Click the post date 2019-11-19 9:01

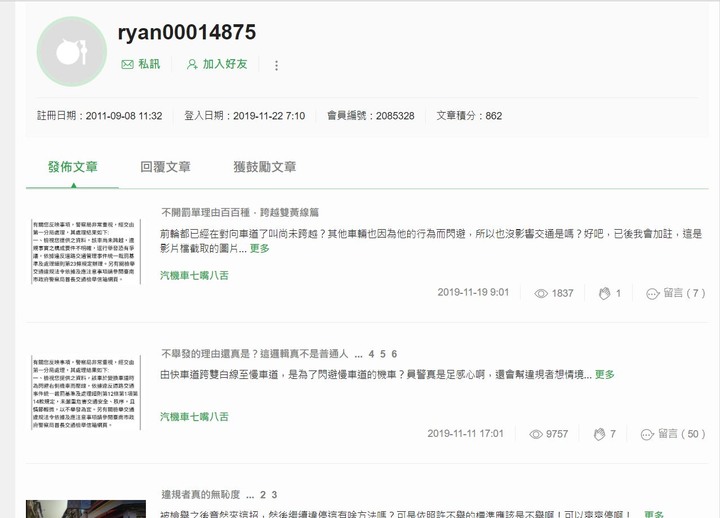[473, 293]
